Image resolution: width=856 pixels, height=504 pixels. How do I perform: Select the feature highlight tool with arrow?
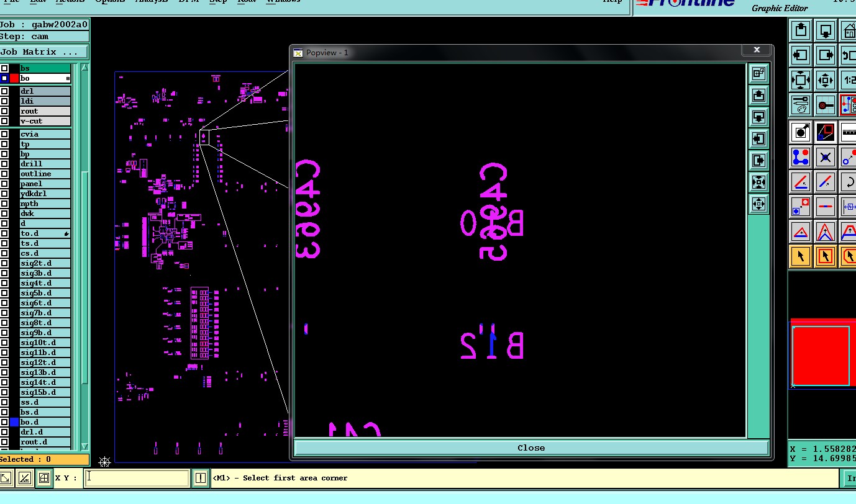click(801, 132)
